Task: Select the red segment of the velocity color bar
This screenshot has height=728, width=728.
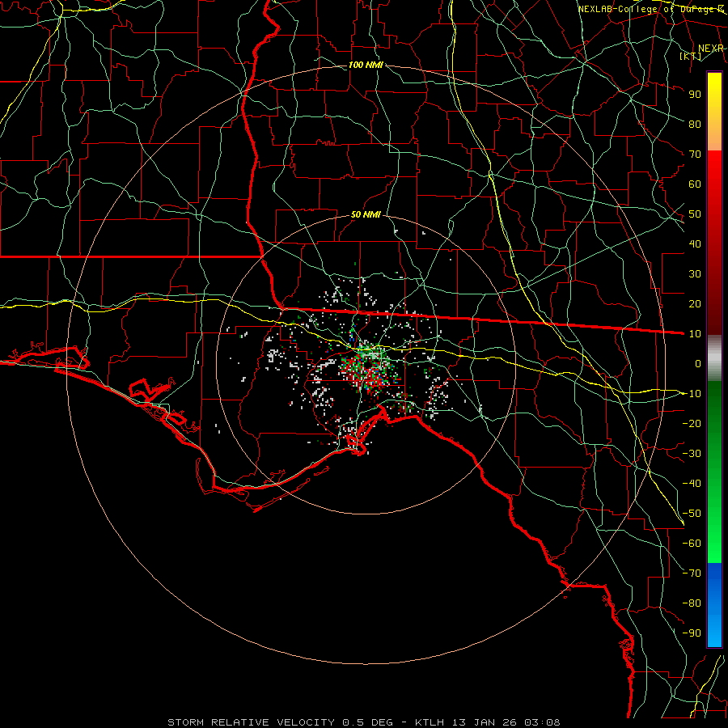Action: 714,243
